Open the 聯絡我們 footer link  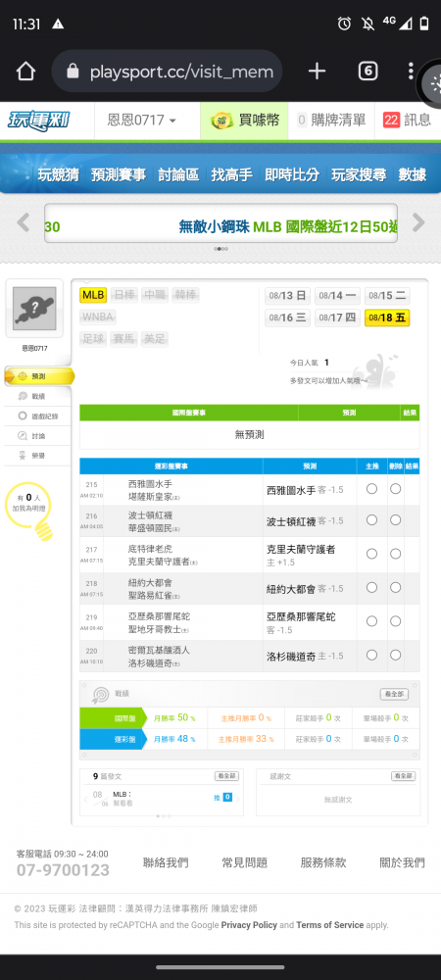(166, 862)
